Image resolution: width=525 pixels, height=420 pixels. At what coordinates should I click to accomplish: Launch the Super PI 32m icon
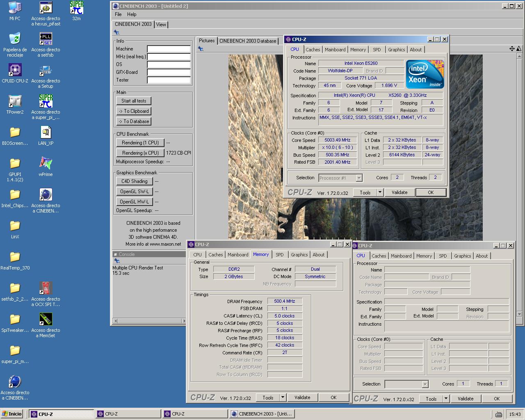(76, 8)
